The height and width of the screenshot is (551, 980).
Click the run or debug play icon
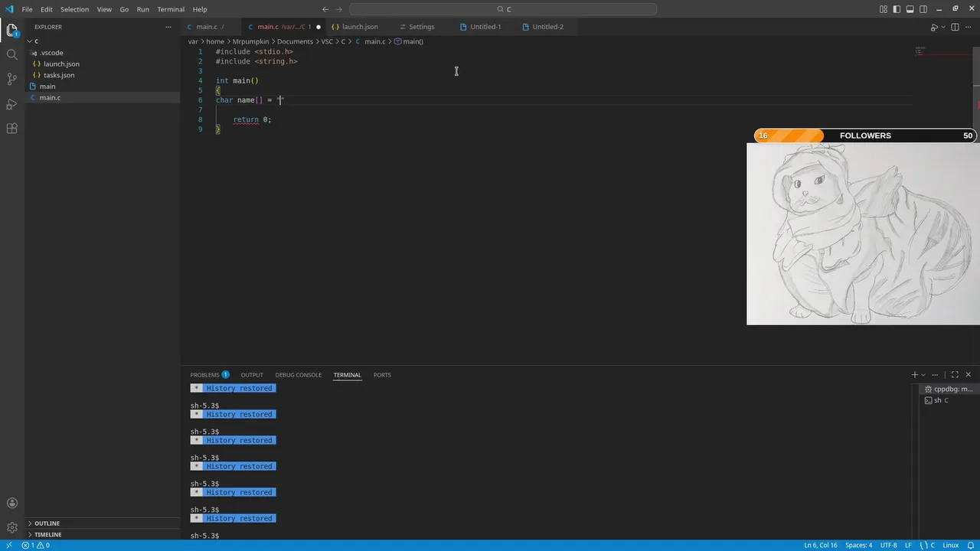pos(933,27)
